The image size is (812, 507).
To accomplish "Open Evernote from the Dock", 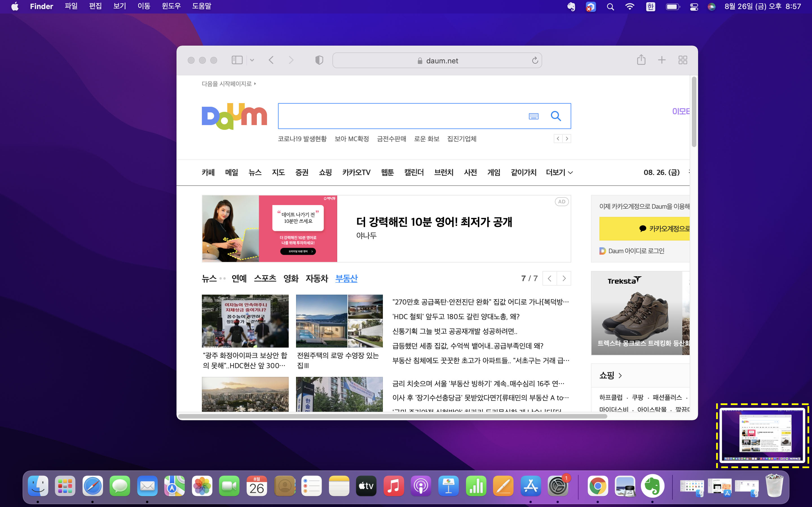I will click(x=654, y=485).
